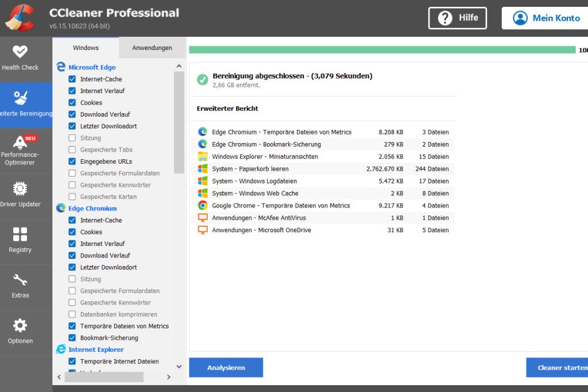Click the horizontal scroll right arrow
The image size is (588, 392).
pos(169,377)
